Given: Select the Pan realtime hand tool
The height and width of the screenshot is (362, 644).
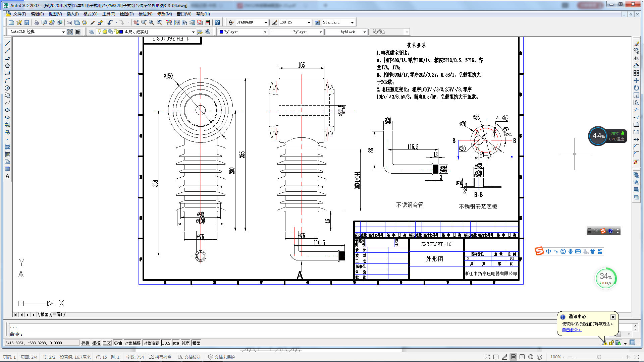Looking at the screenshot, I should (136, 22).
